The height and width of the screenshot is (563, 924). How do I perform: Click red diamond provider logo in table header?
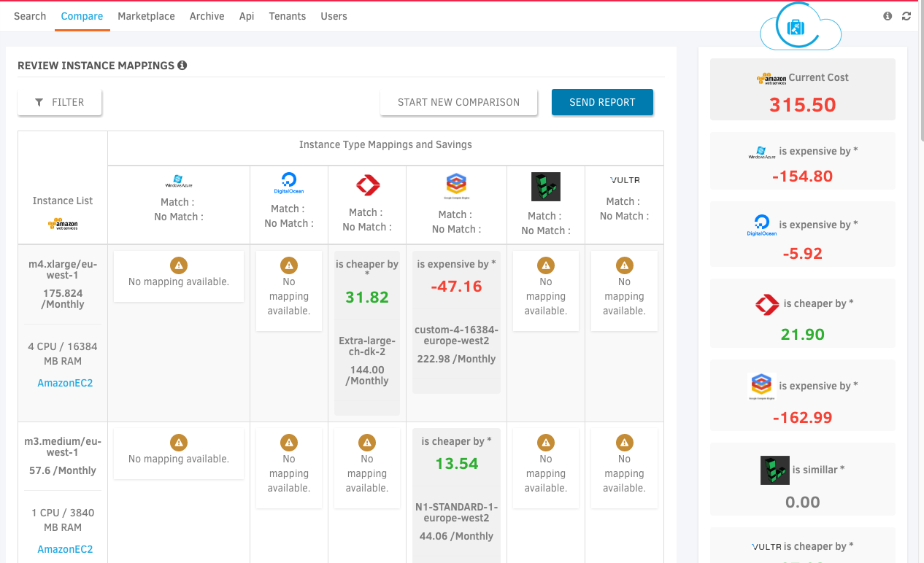click(x=367, y=186)
